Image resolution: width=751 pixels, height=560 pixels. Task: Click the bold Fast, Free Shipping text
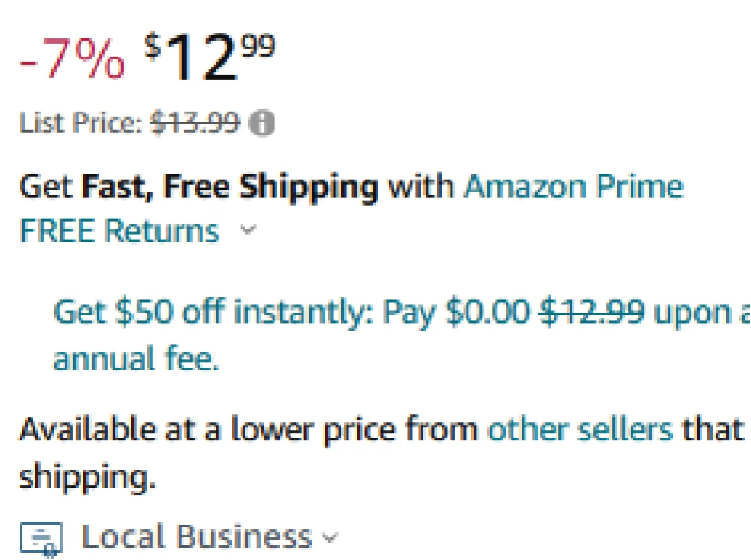point(230,187)
